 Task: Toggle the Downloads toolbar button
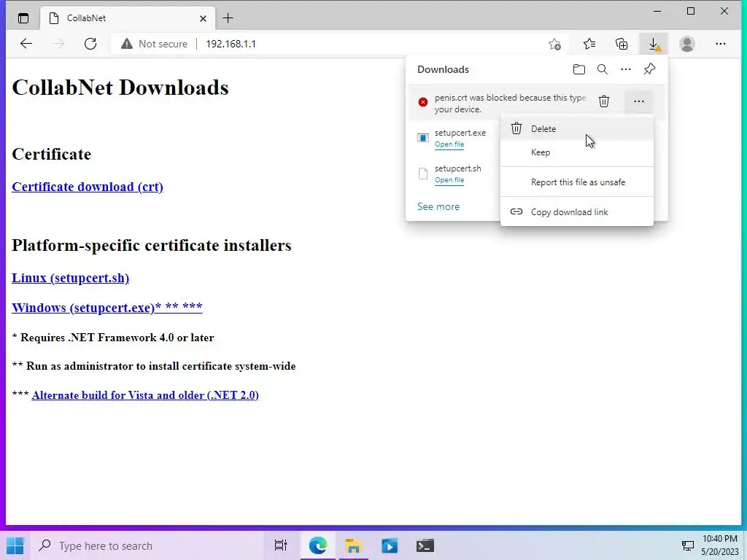point(654,44)
